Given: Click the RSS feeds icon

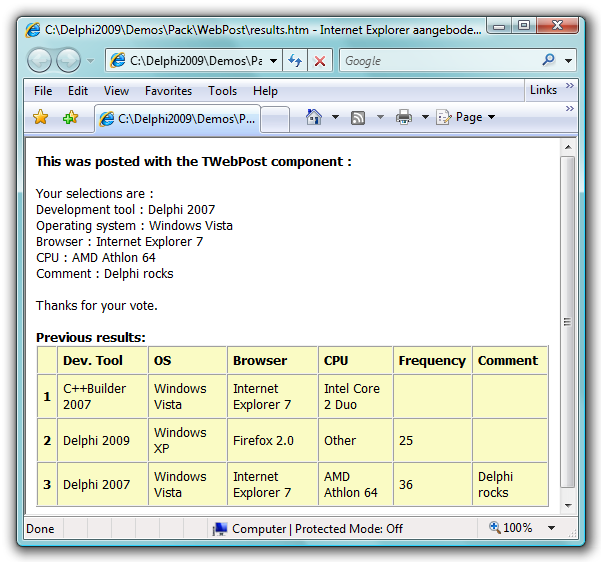Looking at the screenshot, I should 357,118.
